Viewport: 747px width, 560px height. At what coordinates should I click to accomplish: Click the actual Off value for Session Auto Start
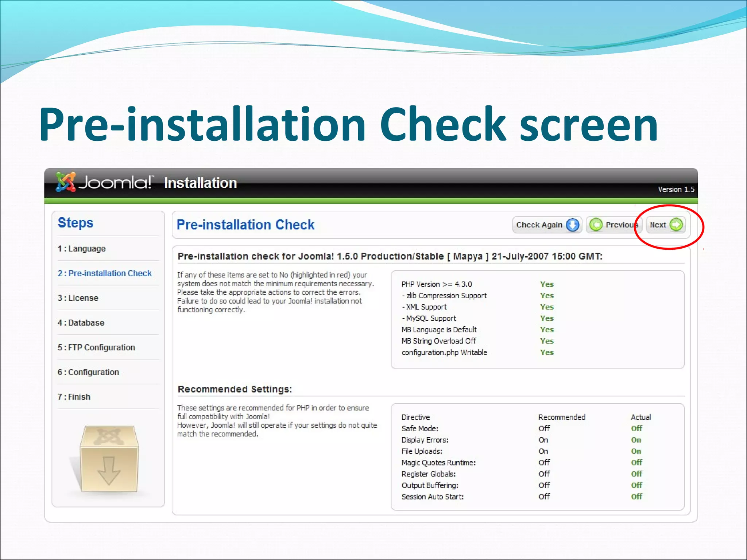(x=636, y=497)
